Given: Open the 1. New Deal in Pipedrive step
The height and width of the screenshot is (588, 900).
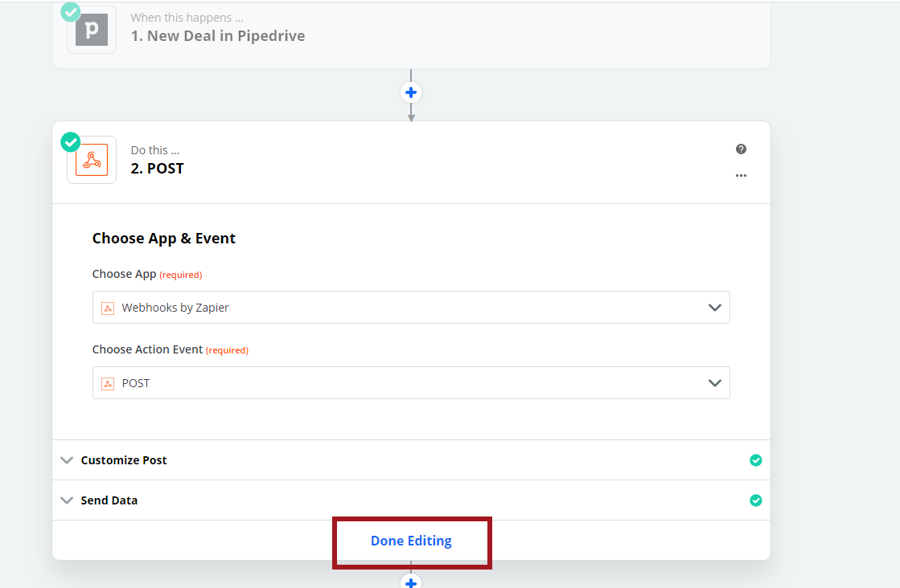Looking at the screenshot, I should click(x=218, y=36).
